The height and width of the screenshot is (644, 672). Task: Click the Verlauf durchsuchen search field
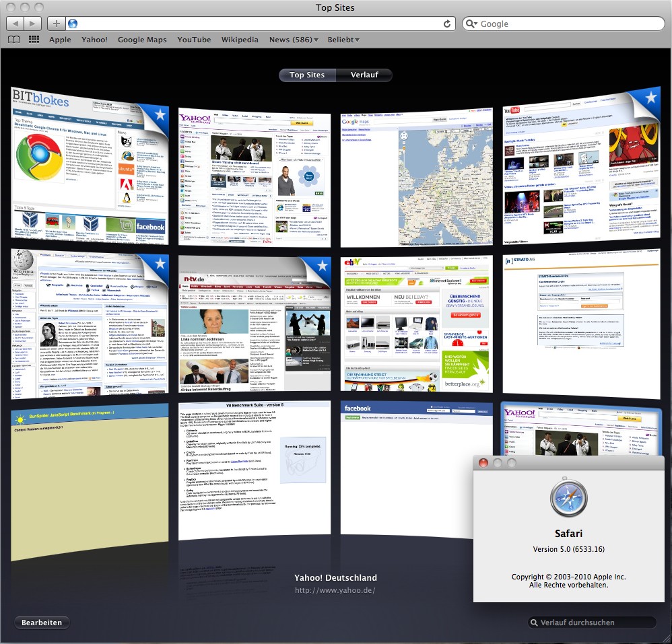coord(593,622)
